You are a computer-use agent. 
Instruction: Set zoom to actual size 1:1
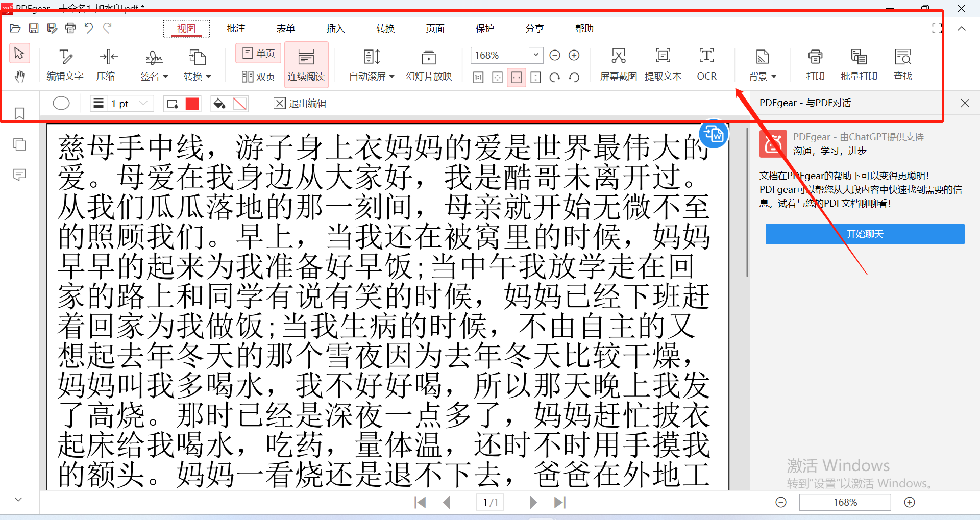tap(478, 78)
